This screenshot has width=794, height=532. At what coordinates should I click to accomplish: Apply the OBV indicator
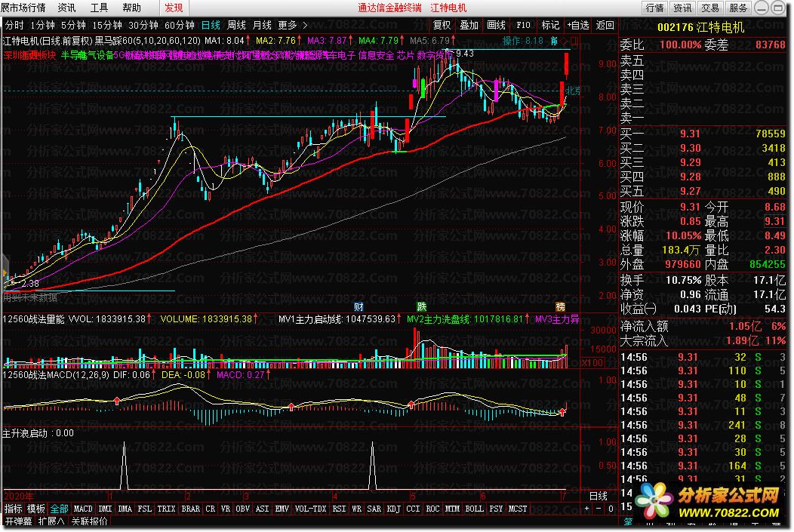(x=242, y=509)
